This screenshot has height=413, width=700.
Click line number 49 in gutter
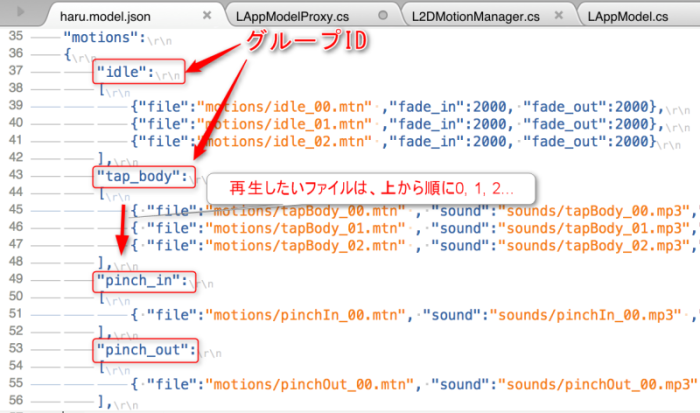click(16, 279)
